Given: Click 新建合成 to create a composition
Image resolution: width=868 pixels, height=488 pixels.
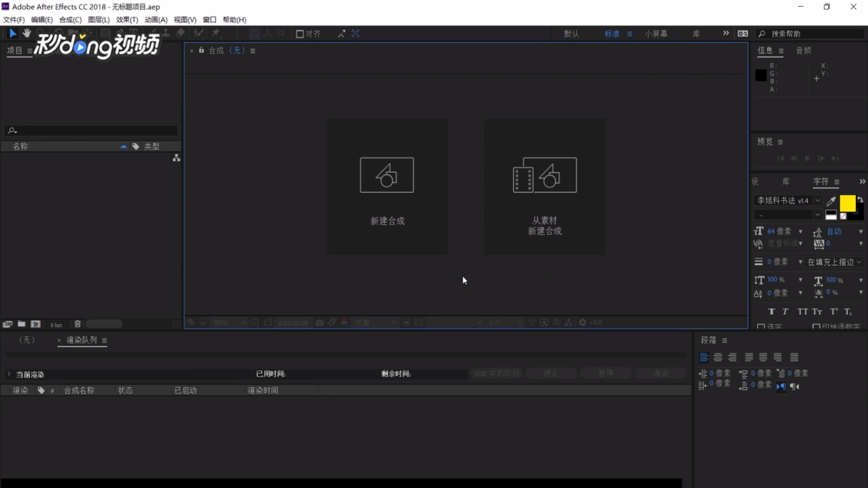Looking at the screenshot, I should [x=386, y=187].
